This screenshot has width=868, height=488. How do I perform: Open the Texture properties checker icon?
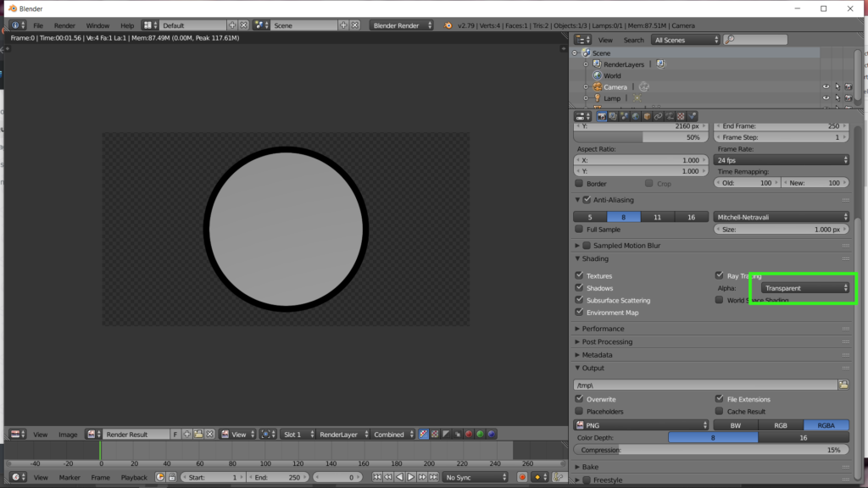click(x=681, y=116)
